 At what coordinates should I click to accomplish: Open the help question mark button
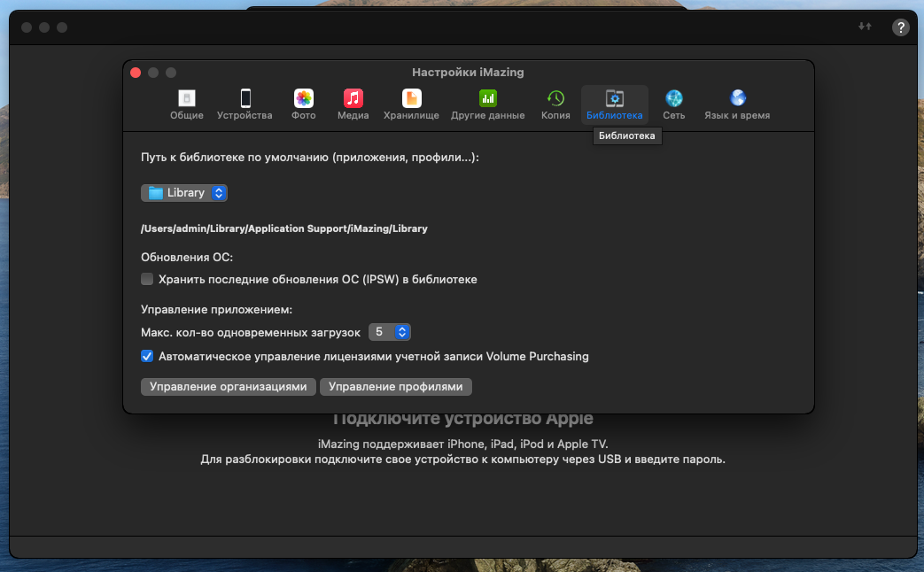tap(900, 27)
